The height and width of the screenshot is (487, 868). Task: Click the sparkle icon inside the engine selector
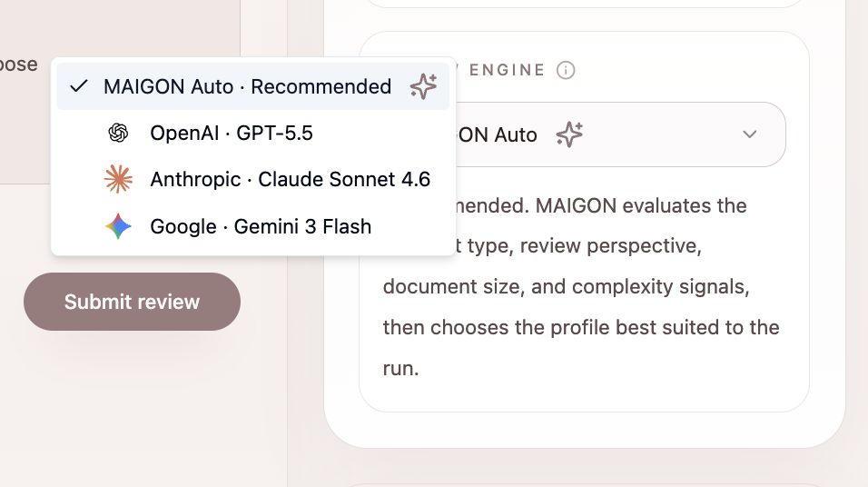tap(569, 134)
